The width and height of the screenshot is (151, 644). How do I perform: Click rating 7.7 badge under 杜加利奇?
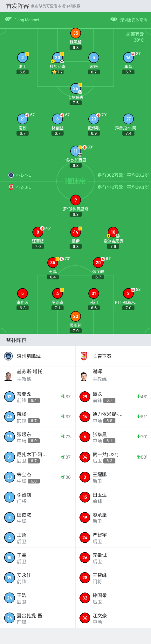58,72
